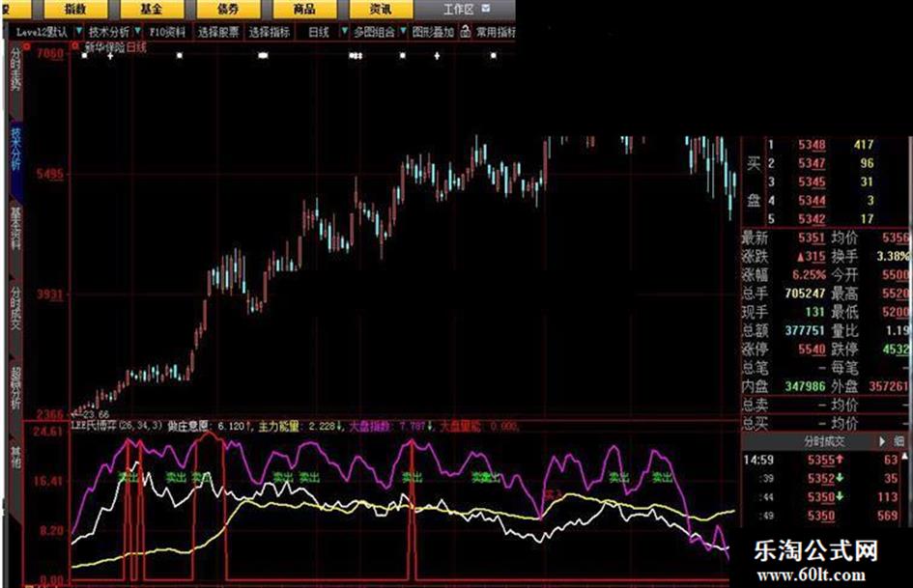This screenshot has height=588, width=913.
Task: Toggle the lock icon in the toolbar
Action: pyautogui.click(x=466, y=32)
